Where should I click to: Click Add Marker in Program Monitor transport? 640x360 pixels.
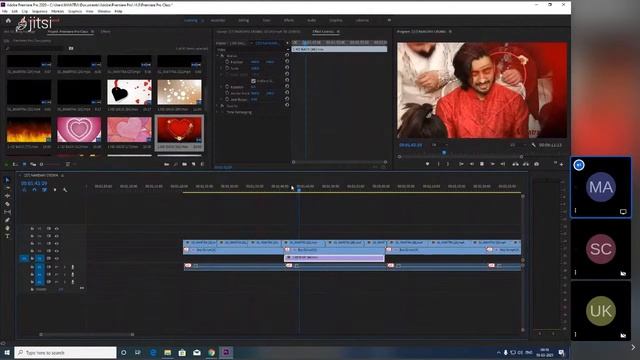click(x=427, y=164)
